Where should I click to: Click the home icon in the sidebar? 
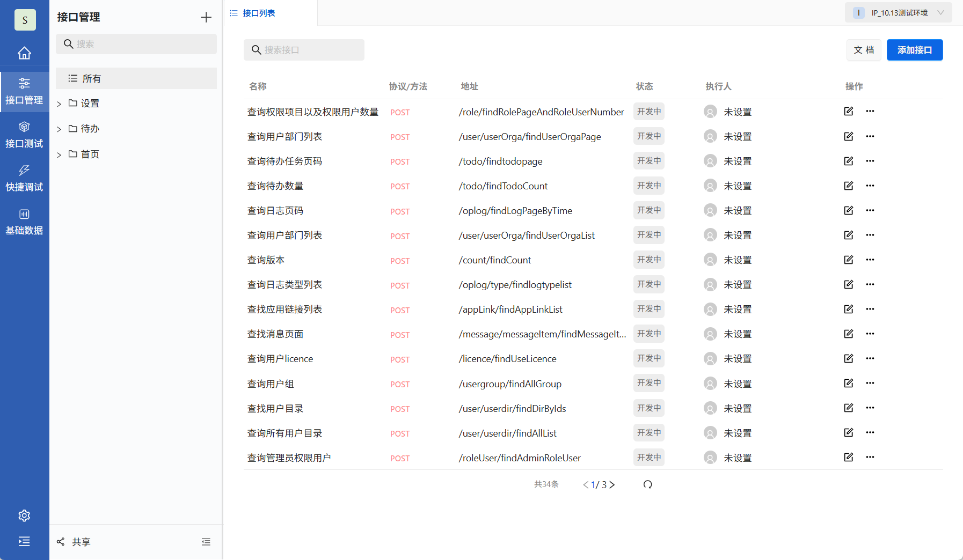pos(24,53)
